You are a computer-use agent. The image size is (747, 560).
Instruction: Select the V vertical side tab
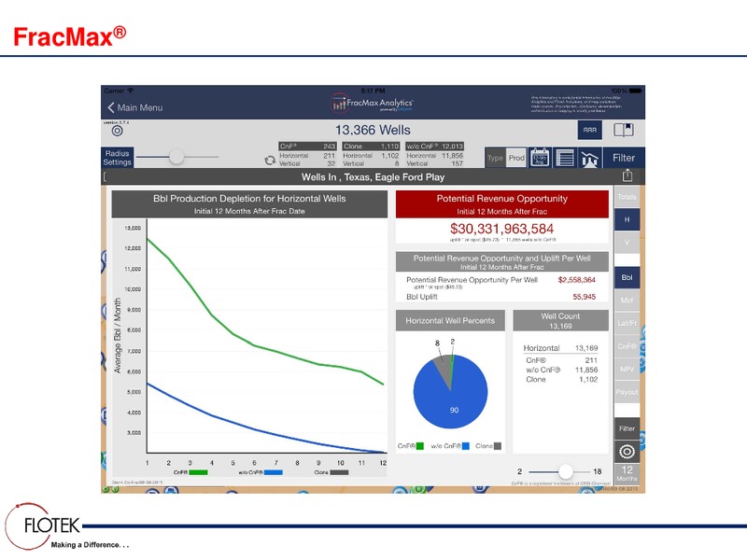point(627,243)
